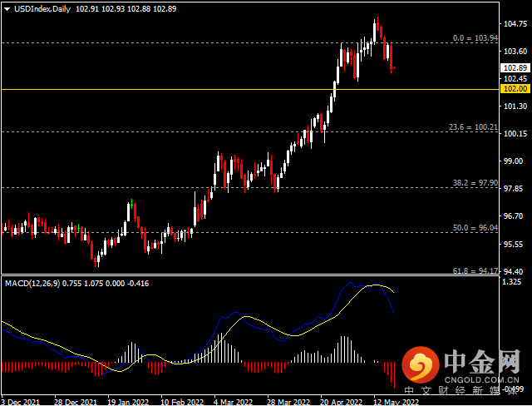The height and width of the screenshot is (406, 532).
Task: Select the yellow horizontal line at 102.00
Action: coord(250,89)
